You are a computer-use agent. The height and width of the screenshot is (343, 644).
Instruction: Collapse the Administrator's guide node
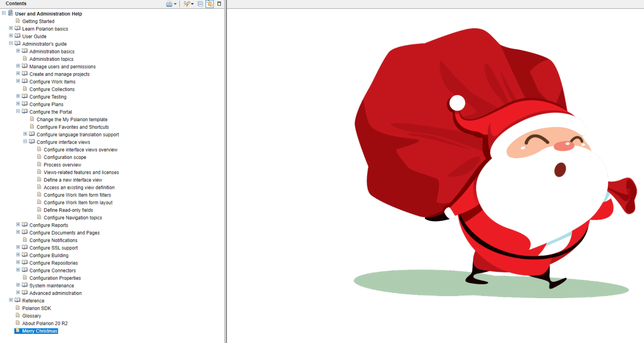tap(11, 43)
